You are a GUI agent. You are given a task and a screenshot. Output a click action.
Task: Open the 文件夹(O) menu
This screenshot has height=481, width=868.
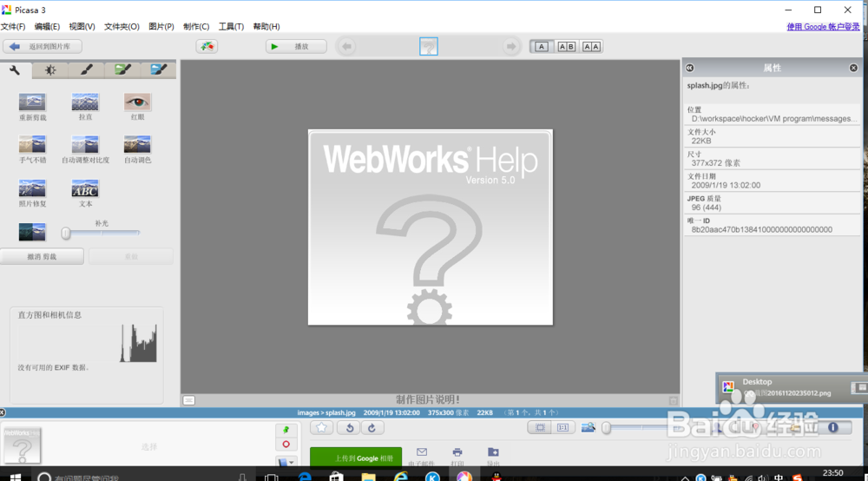pos(122,27)
